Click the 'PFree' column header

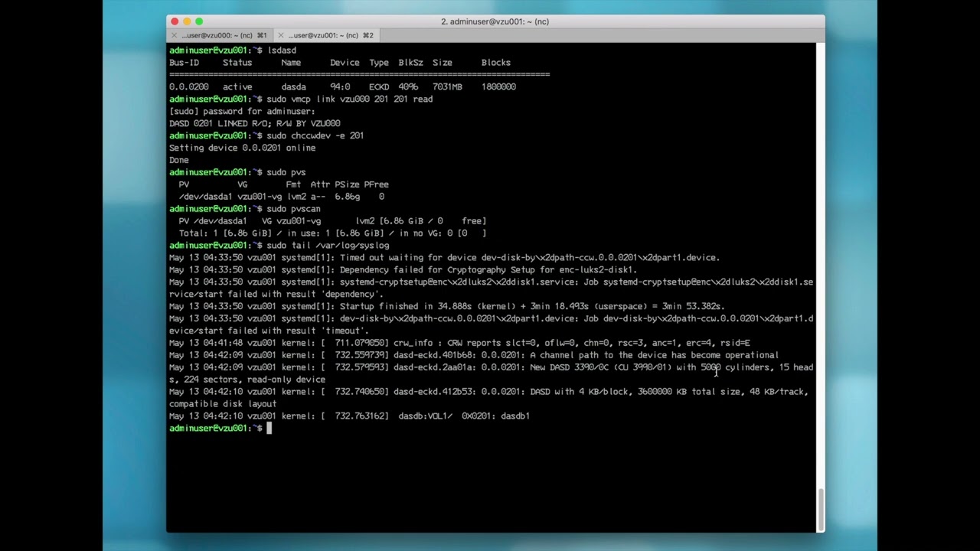click(376, 184)
